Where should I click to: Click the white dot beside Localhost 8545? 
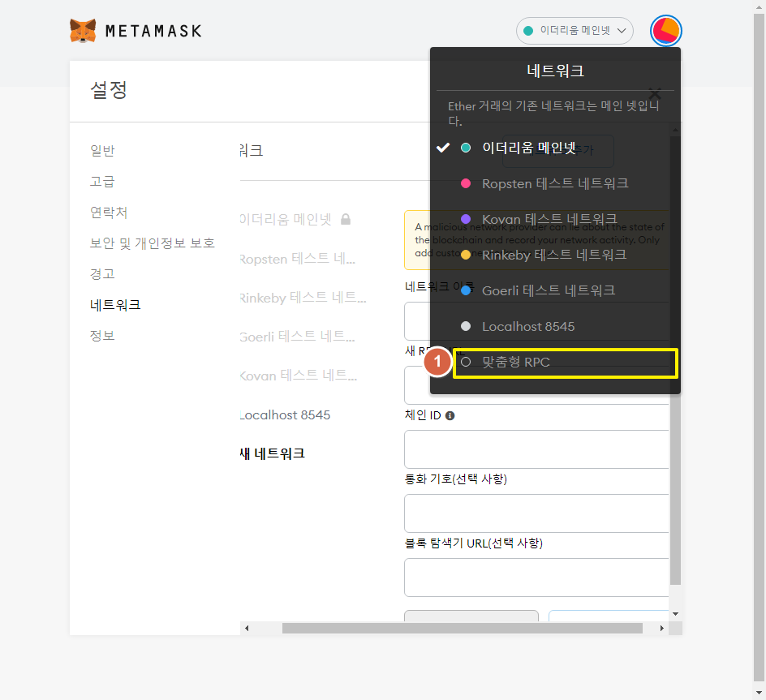point(466,326)
